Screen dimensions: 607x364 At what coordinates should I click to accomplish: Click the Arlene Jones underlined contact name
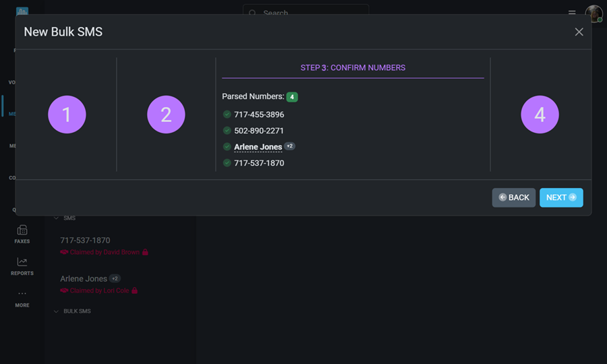click(x=258, y=147)
